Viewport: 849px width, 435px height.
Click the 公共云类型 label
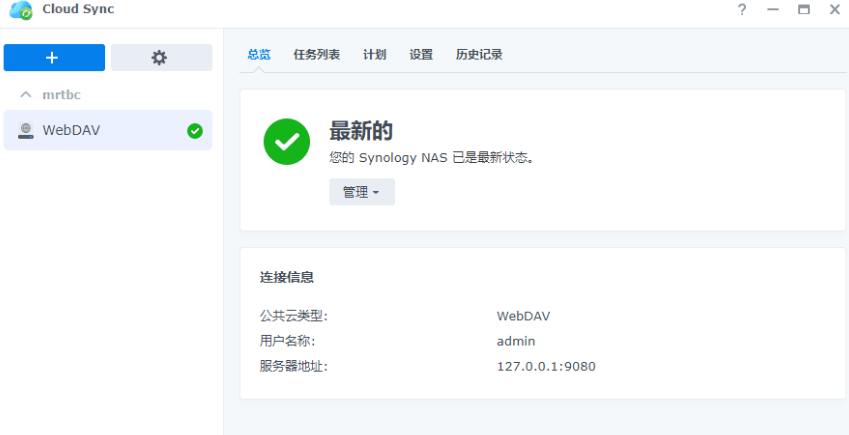point(293,316)
